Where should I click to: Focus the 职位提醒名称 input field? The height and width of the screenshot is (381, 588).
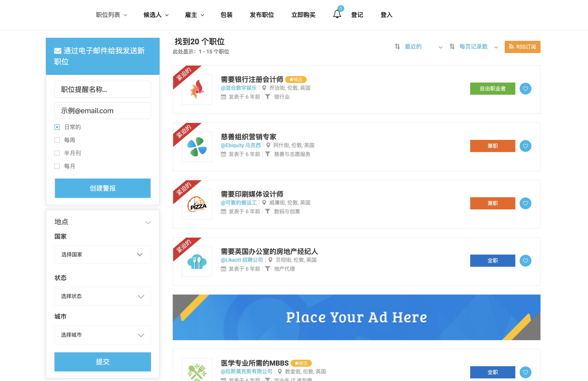pyautogui.click(x=103, y=89)
